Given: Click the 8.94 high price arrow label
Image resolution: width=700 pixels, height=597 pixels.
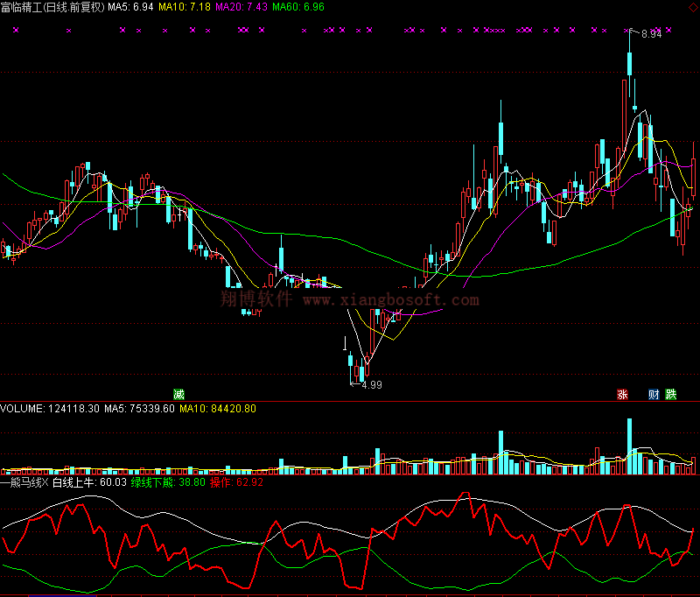Looking at the screenshot, I should coord(649,34).
